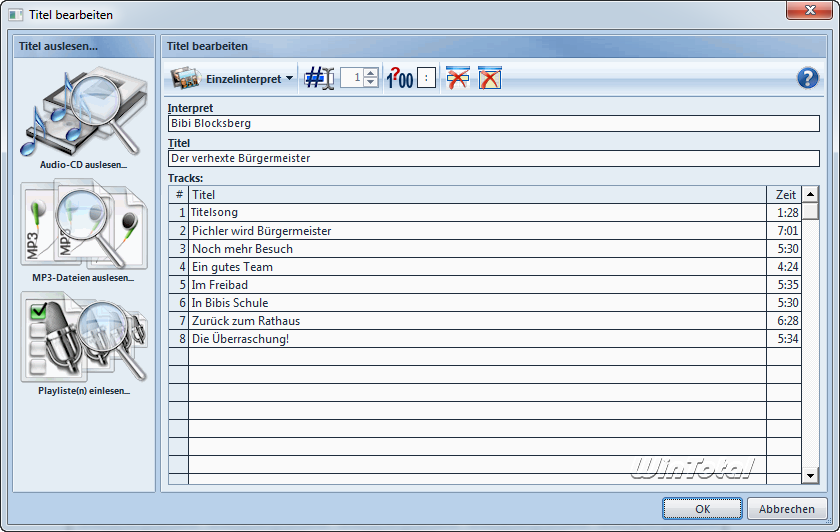This screenshot has height=532, width=840.
Task: Click the track start number field
Action: coord(352,78)
